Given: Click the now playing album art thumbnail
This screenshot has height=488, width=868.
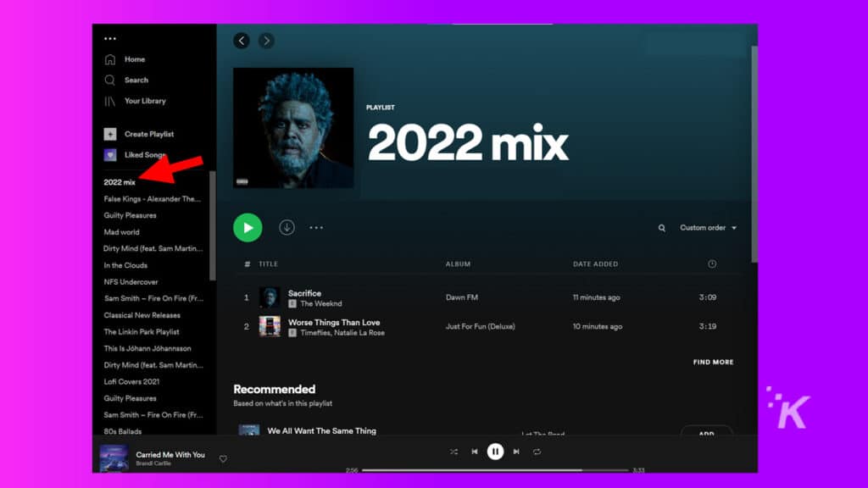Looking at the screenshot, I should coord(114,458).
